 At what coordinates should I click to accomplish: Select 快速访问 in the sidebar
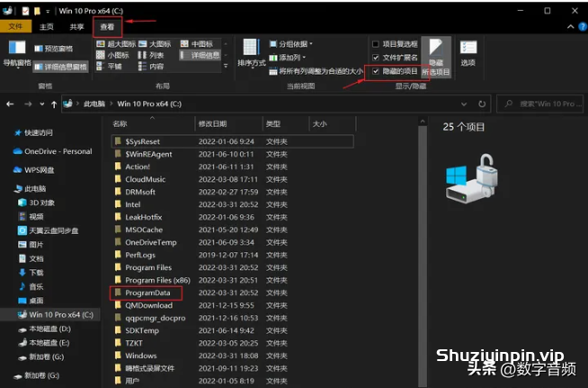point(34,132)
